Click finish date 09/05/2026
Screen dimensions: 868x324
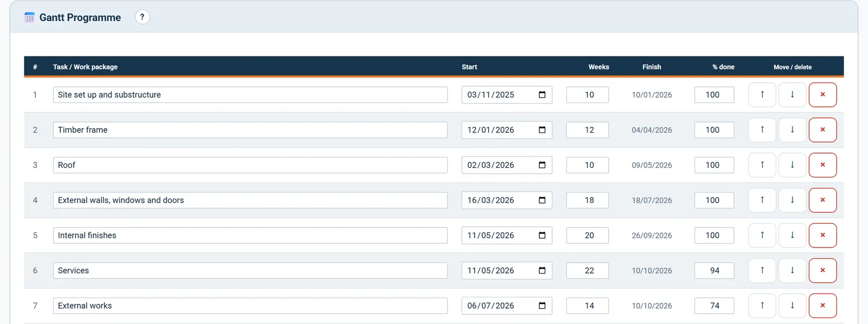click(x=652, y=165)
